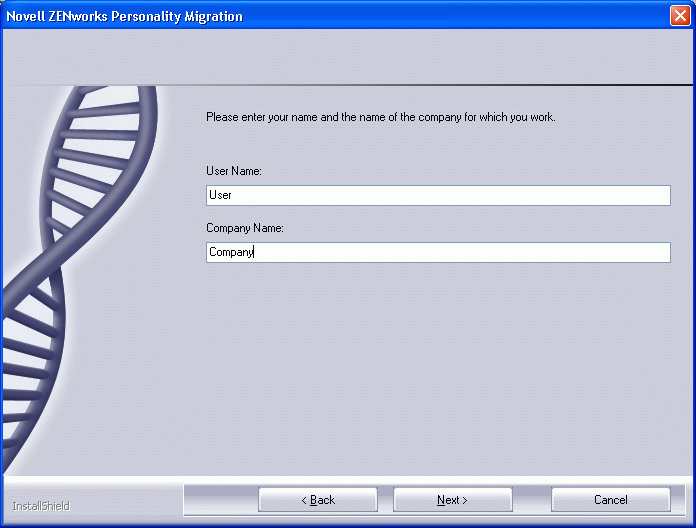The height and width of the screenshot is (528, 696).
Task: Click the 'User Name:' label
Action: point(234,171)
